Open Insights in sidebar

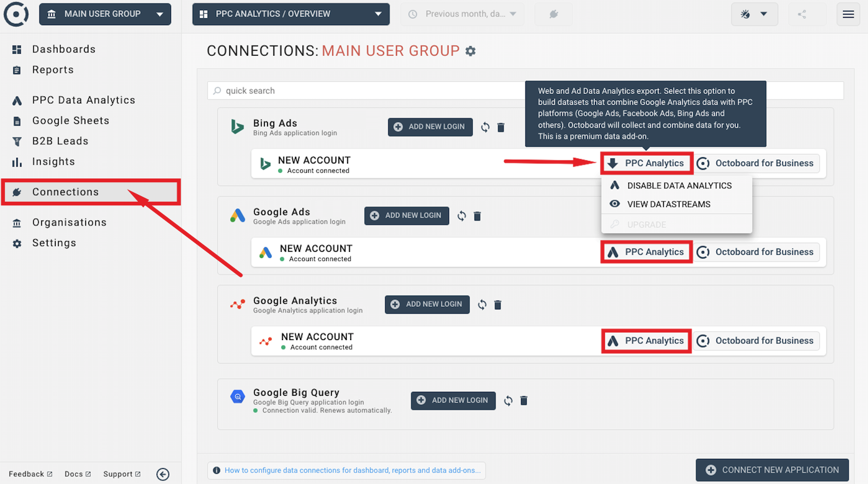(x=53, y=162)
